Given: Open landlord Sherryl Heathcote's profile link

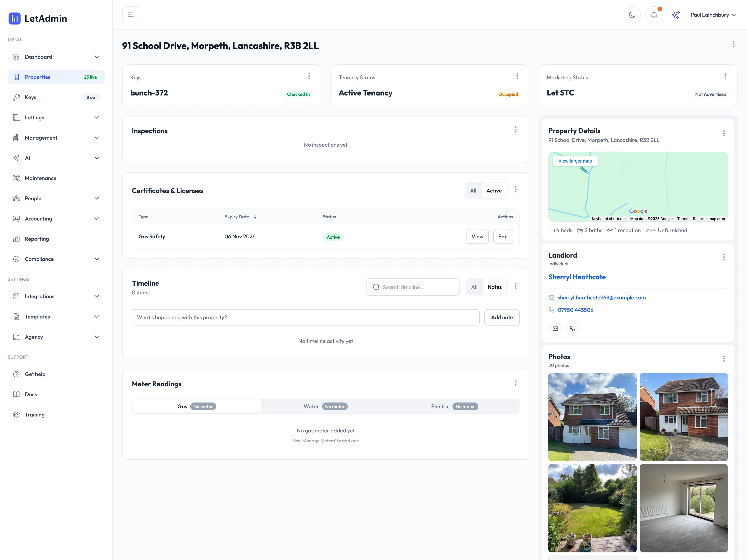Looking at the screenshot, I should click(577, 277).
